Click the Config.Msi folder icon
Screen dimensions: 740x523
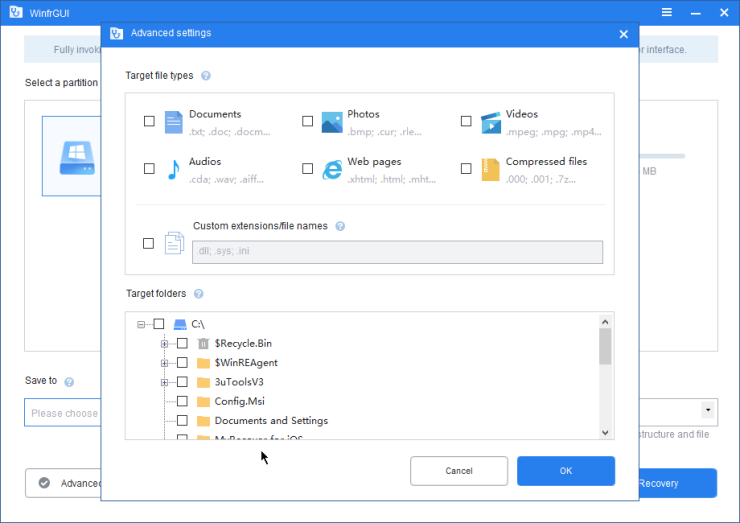point(203,402)
